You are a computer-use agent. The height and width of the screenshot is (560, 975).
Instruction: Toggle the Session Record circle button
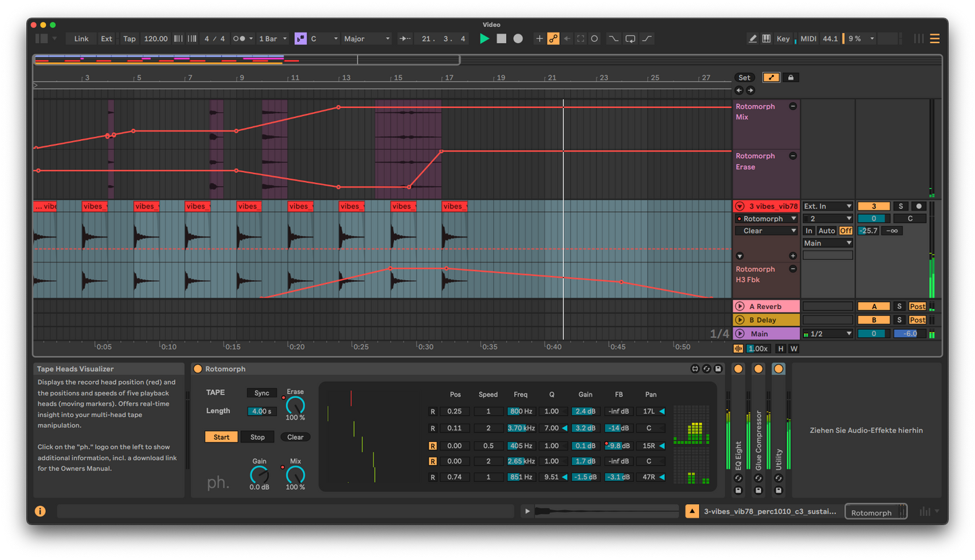click(594, 39)
